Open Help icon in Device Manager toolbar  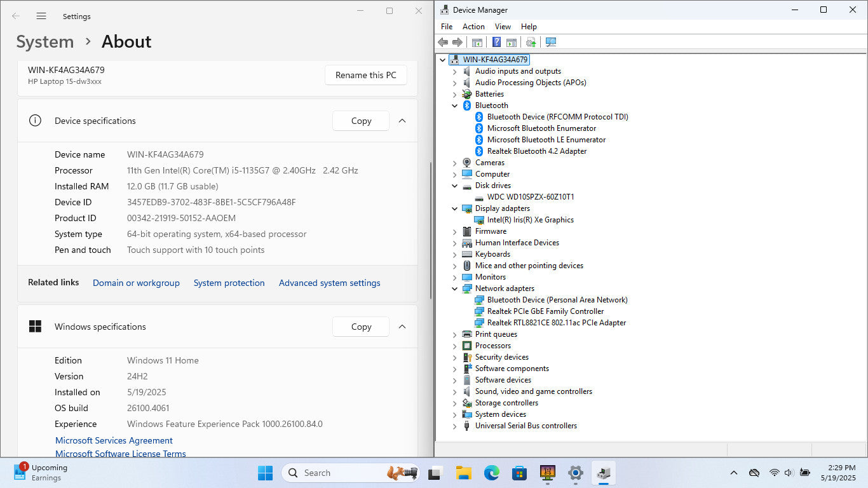pyautogui.click(x=496, y=43)
